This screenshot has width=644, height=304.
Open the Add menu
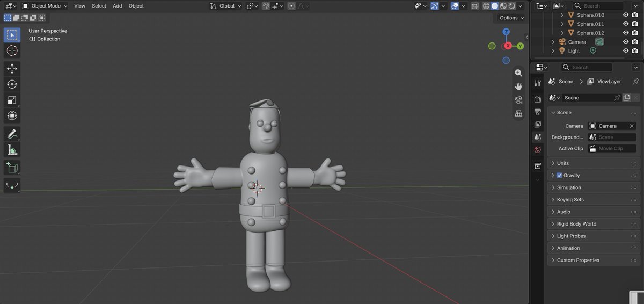point(117,6)
